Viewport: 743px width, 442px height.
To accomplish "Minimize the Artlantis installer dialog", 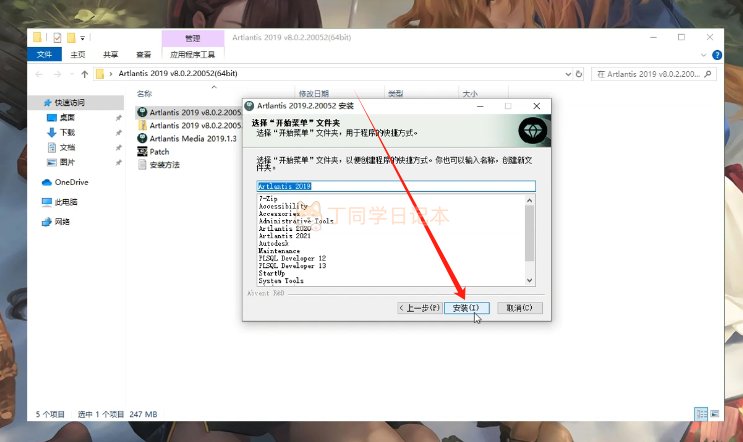I will point(480,106).
